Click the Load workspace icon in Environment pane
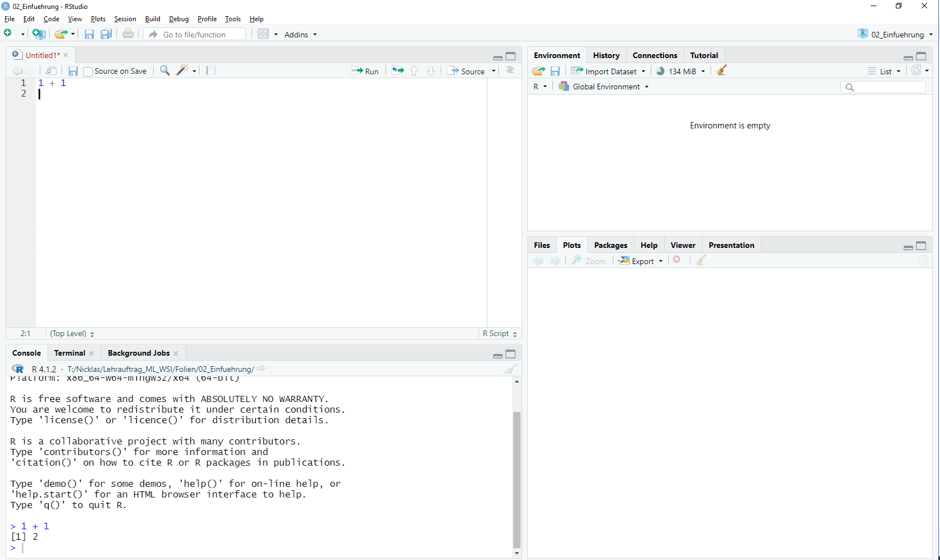The image size is (940, 560). pos(538,71)
